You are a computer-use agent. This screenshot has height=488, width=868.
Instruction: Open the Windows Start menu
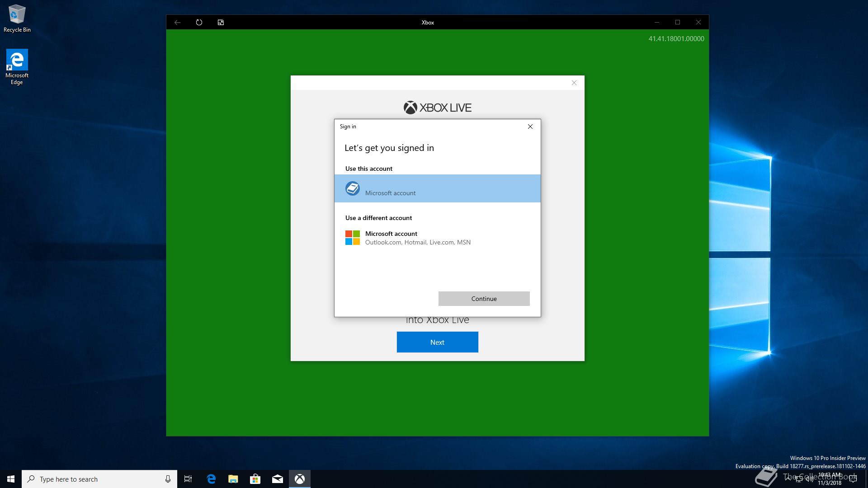pos(11,479)
